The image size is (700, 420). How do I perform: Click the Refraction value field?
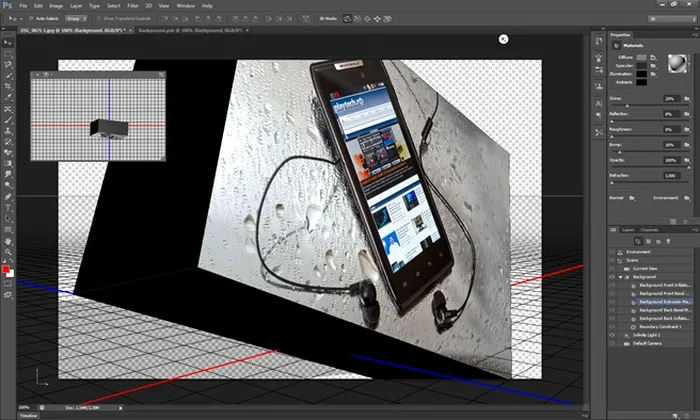(671, 176)
